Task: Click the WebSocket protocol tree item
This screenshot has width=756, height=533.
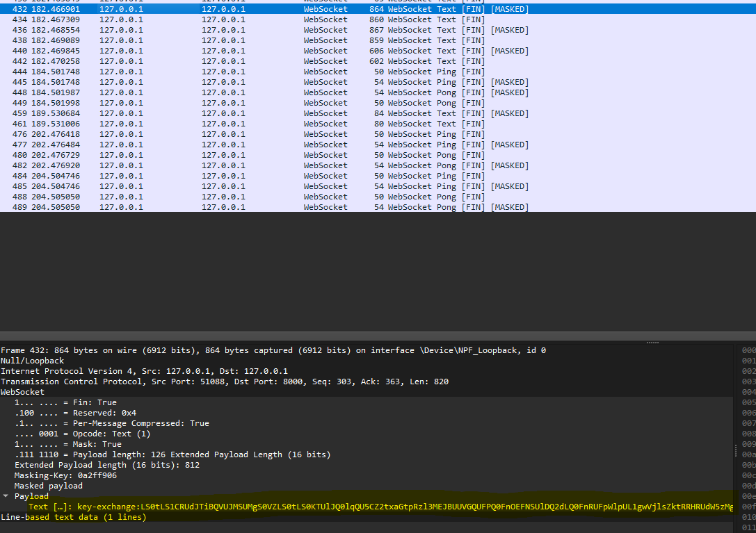Action: 22,392
